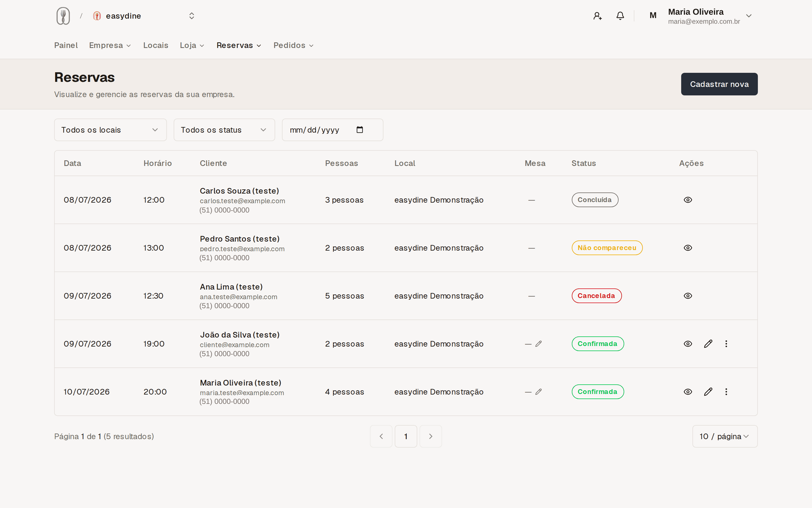Viewport: 812px width, 508px height.
Task: Open the easydine company switcher
Action: [x=144, y=16]
